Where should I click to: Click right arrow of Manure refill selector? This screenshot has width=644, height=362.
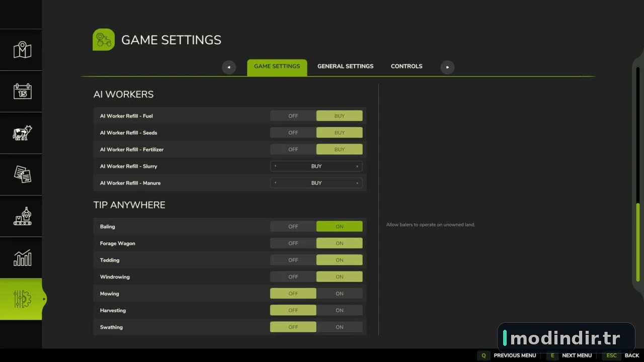click(x=358, y=183)
